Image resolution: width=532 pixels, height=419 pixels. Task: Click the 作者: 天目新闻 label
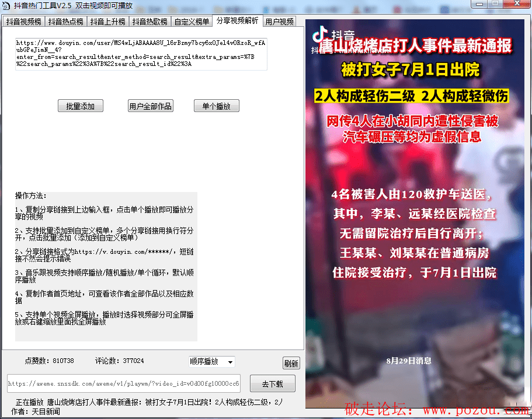point(35,411)
